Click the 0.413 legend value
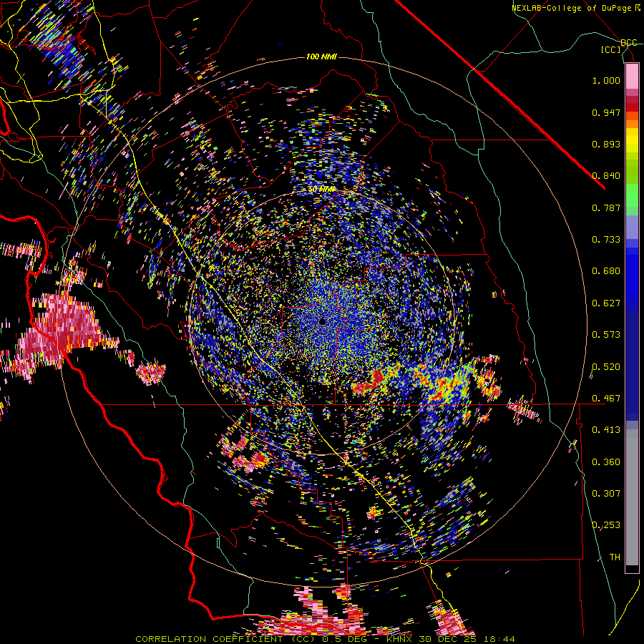The height and width of the screenshot is (644, 644). [606, 430]
